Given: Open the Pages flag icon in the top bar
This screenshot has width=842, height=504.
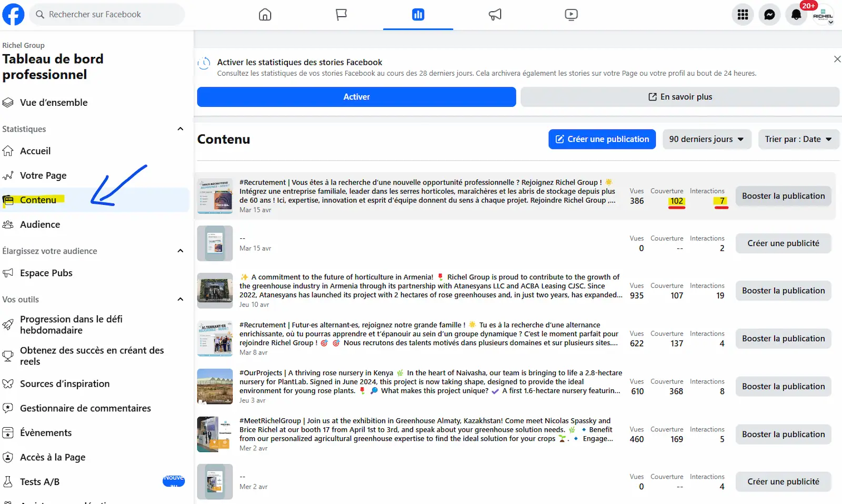Looking at the screenshot, I should click(342, 14).
